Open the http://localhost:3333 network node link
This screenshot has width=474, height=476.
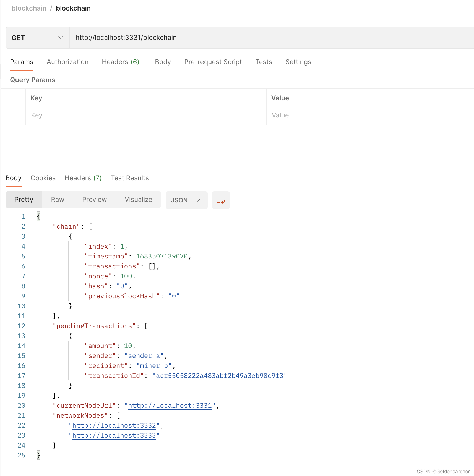point(114,435)
